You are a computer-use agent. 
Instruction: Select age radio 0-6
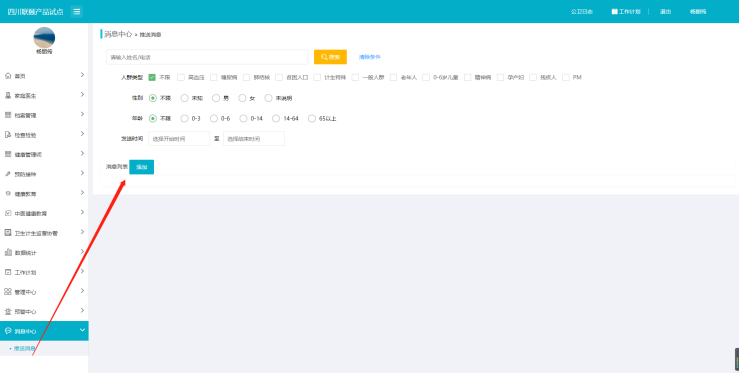(214, 119)
